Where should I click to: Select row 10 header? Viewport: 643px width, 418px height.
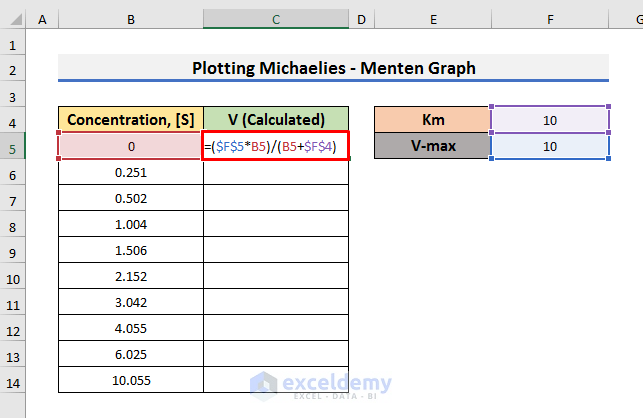point(12,278)
